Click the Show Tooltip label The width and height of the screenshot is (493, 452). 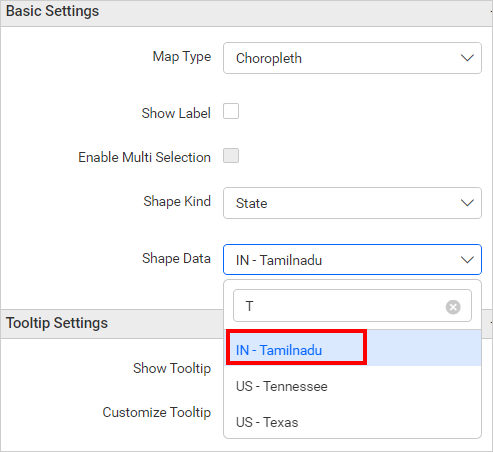click(x=172, y=368)
